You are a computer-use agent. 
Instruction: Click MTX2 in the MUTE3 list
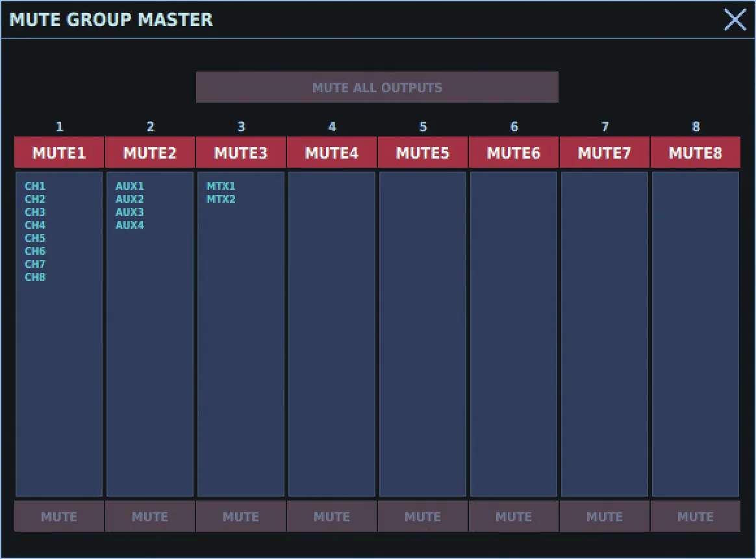point(221,199)
